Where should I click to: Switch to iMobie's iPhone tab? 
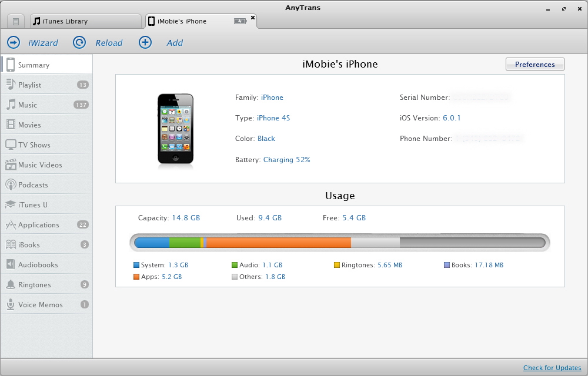click(x=182, y=21)
